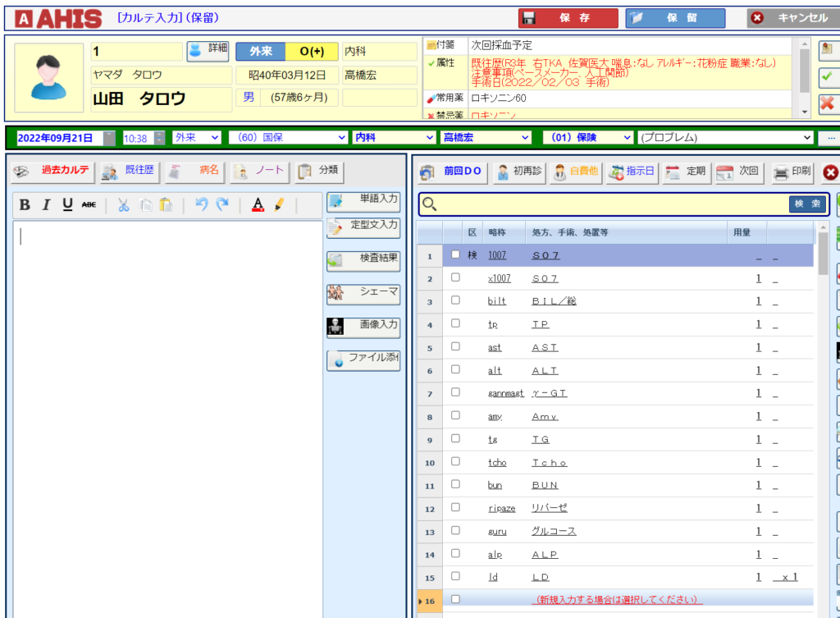Cut selection with scissors icon
840x618 pixels.
pos(124,204)
